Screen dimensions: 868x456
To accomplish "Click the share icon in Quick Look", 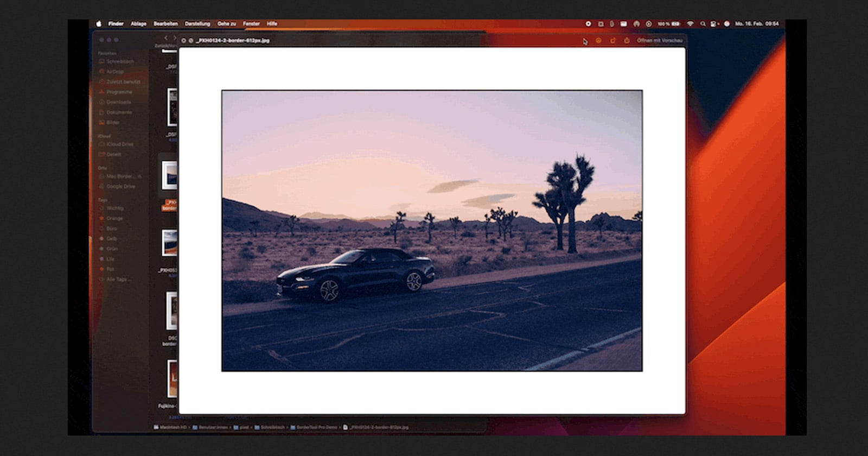I will (627, 41).
